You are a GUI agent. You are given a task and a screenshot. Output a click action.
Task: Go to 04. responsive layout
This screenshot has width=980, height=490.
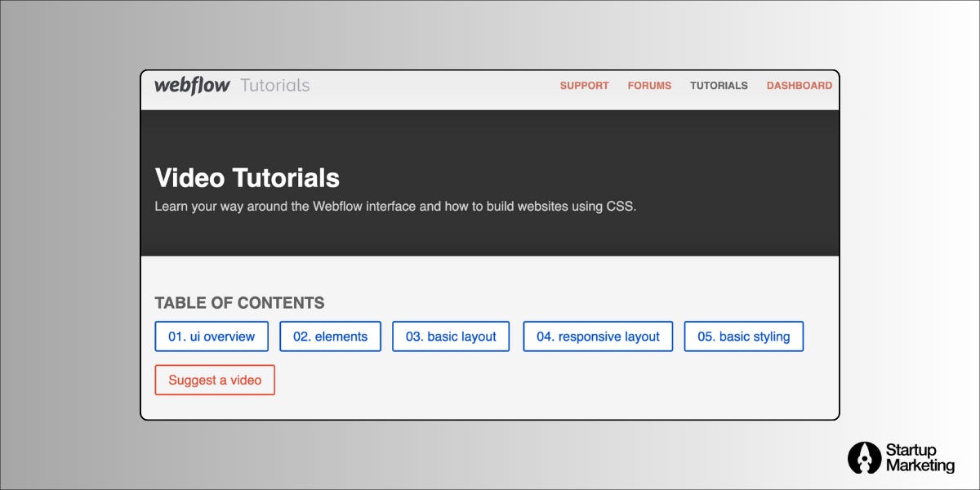(598, 336)
